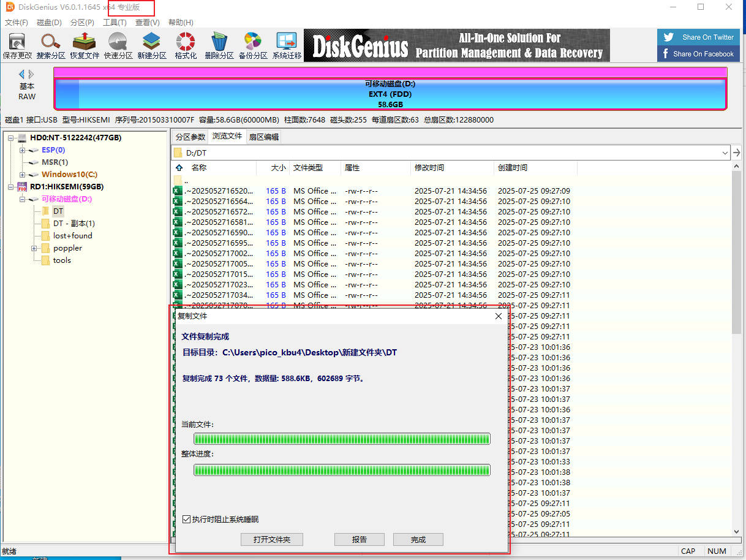The width and height of the screenshot is (746, 560).
Task: Toggle prevent system sleep (执行时阻止系统睡眠) checkbox
Action: [187, 520]
